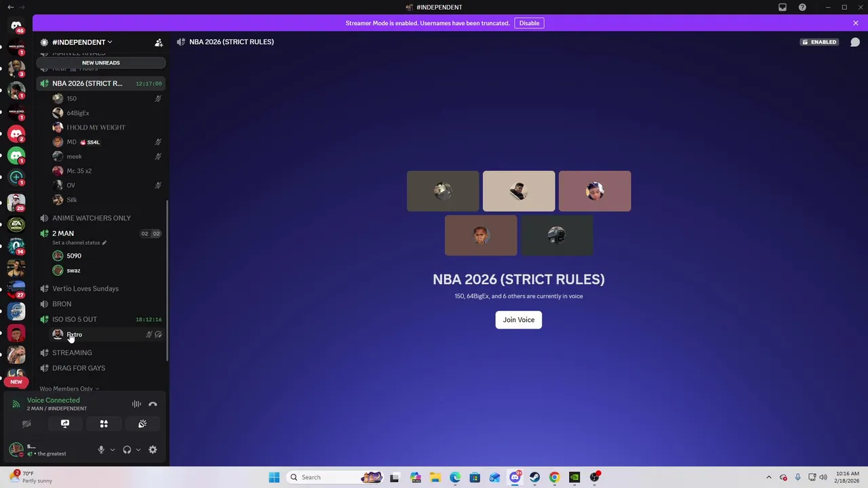Toggle the streamer mode ENABLED badge
868x488 pixels.
point(819,42)
